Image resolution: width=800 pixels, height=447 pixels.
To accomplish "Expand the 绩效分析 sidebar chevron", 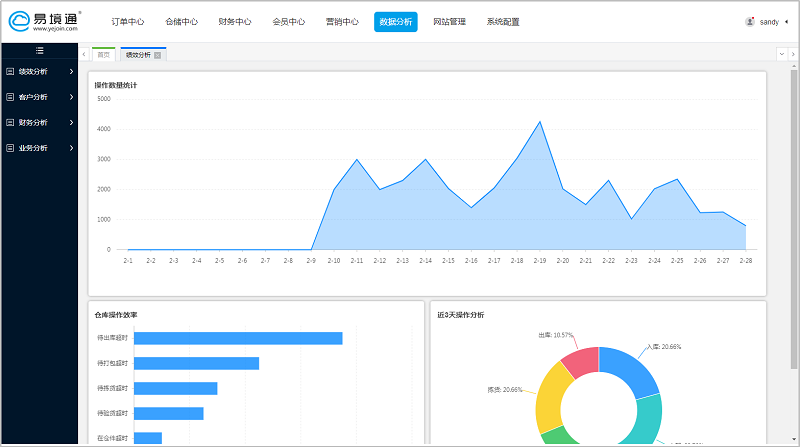I will 71,72.
